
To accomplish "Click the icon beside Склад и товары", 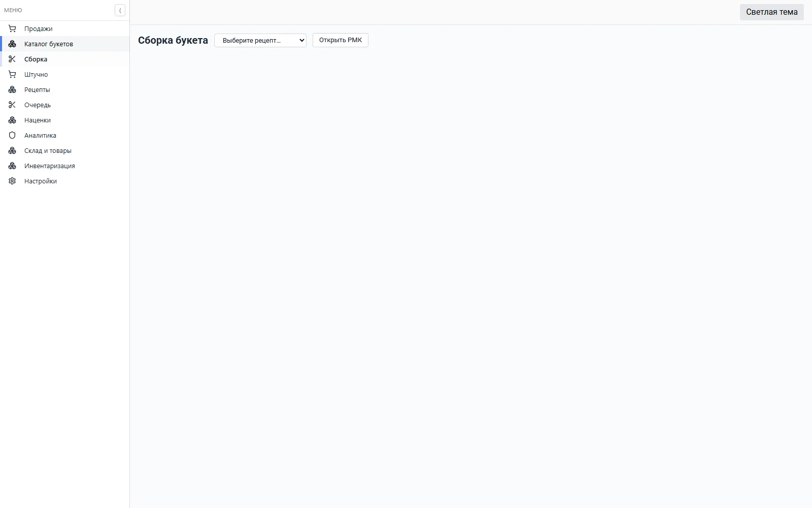I will tap(12, 150).
